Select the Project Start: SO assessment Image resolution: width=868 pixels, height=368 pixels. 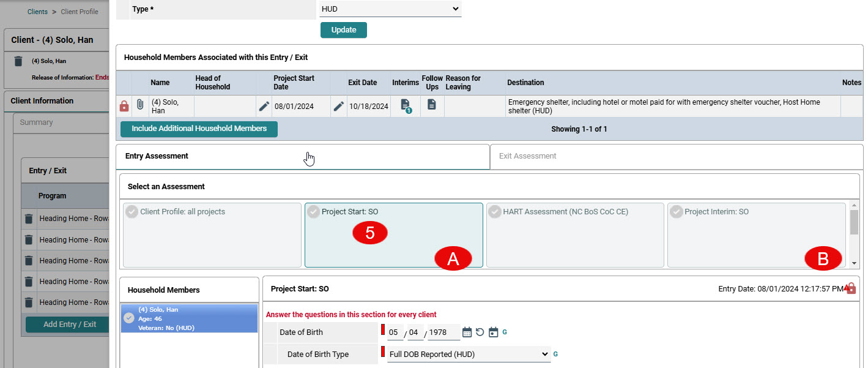point(394,235)
